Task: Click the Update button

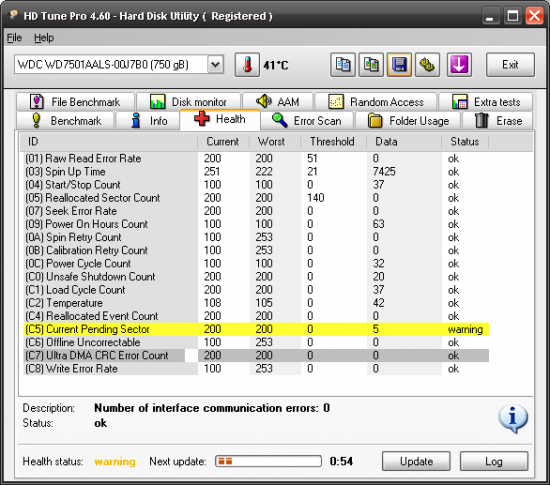Action: [x=416, y=461]
